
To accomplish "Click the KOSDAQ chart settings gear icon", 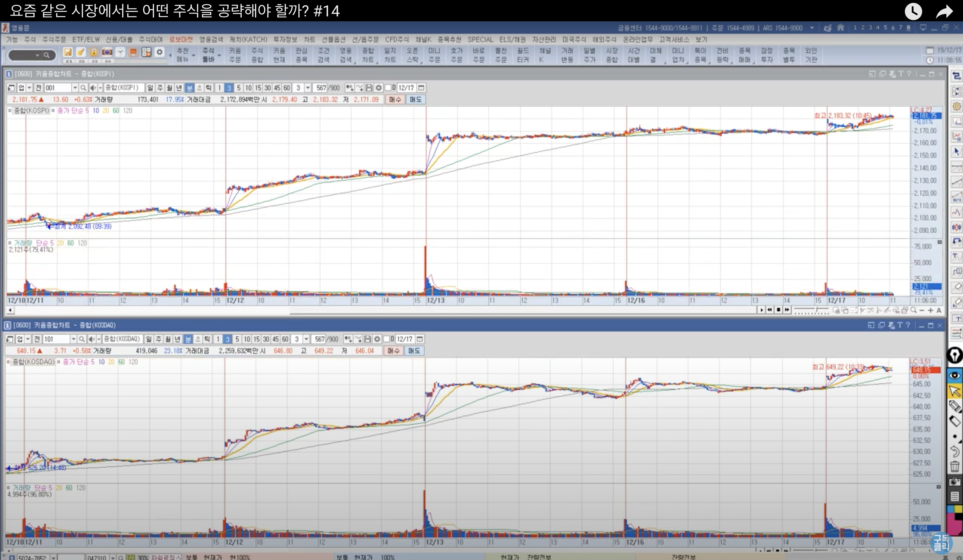I will pos(377,339).
